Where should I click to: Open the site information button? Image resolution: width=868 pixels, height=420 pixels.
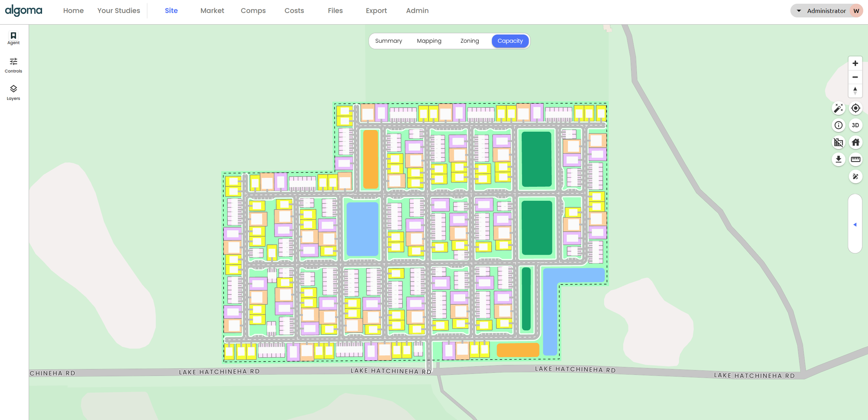pos(838,125)
